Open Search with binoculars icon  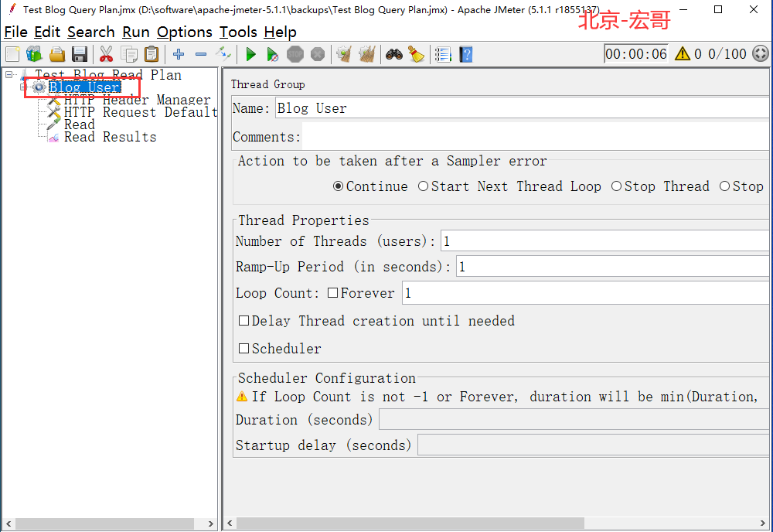pyautogui.click(x=394, y=54)
